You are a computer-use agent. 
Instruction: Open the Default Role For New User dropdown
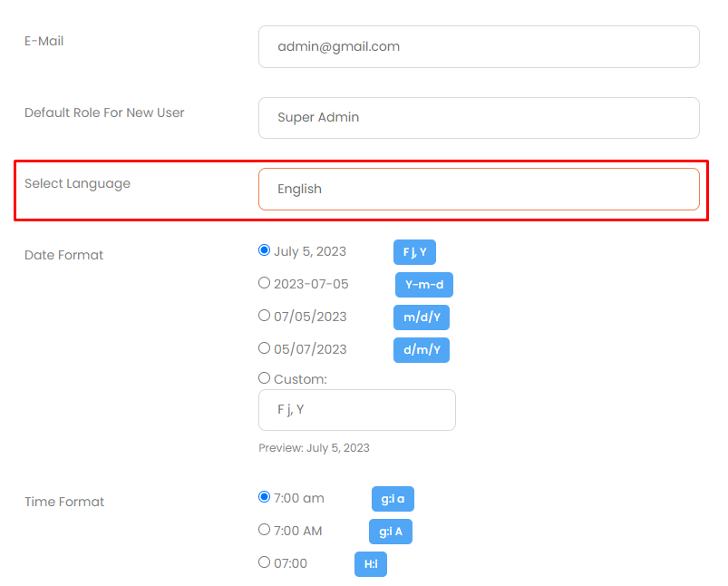(x=479, y=118)
